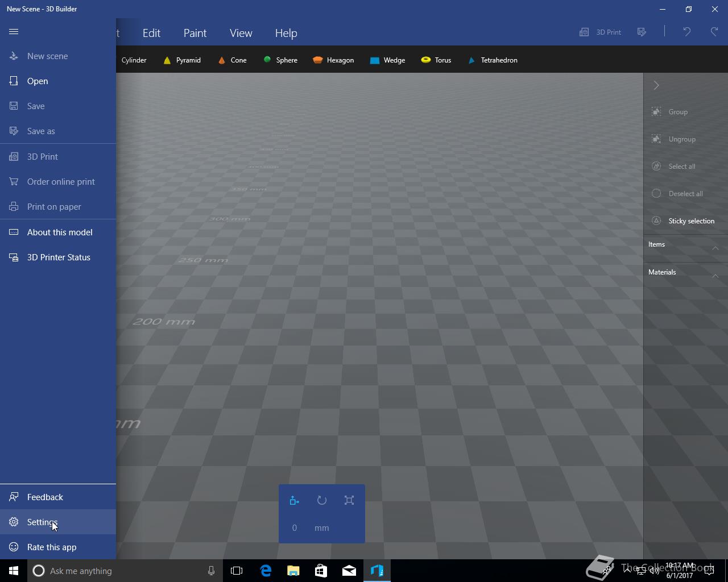Switch to the View tab
Viewport: 728px width, 582px height.
241,33
